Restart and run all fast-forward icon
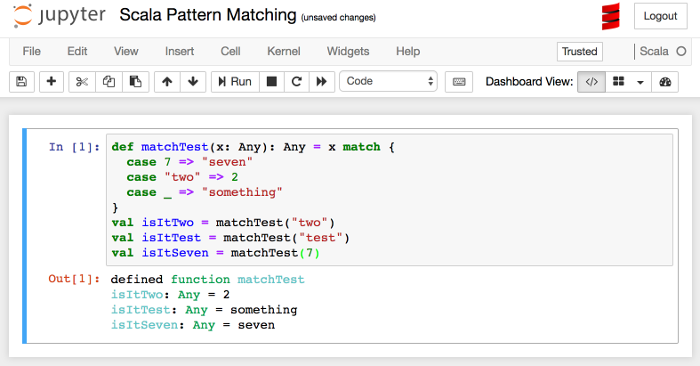 321,82
